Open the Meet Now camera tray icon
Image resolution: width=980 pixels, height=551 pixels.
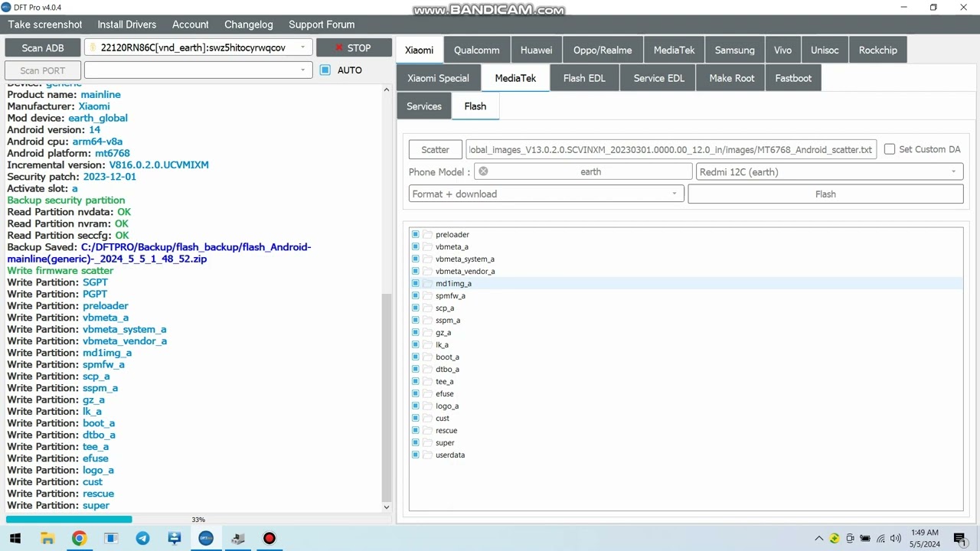click(850, 538)
